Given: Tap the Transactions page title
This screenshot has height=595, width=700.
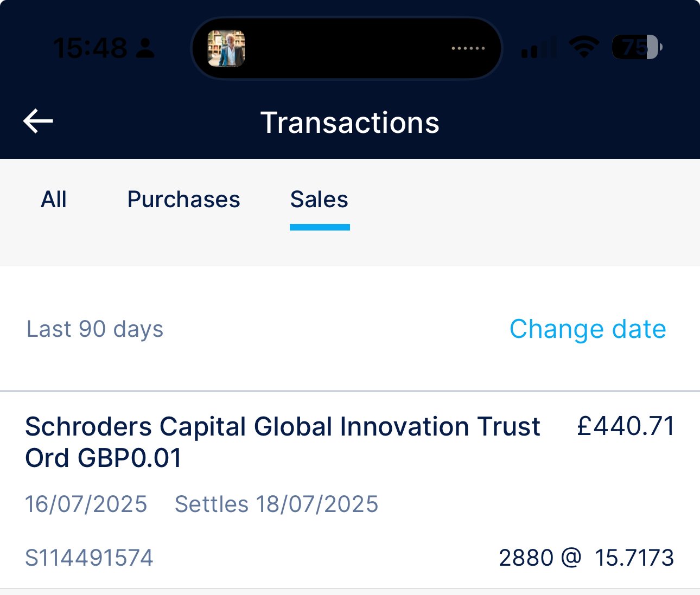Looking at the screenshot, I should pyautogui.click(x=350, y=123).
